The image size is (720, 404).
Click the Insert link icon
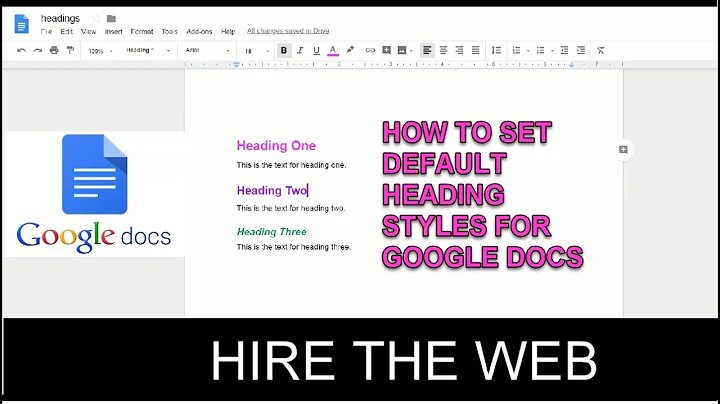coord(370,50)
